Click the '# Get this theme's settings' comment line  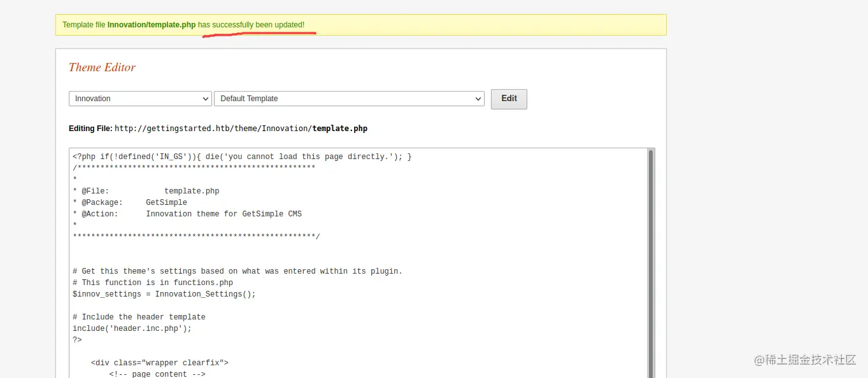[x=238, y=271]
